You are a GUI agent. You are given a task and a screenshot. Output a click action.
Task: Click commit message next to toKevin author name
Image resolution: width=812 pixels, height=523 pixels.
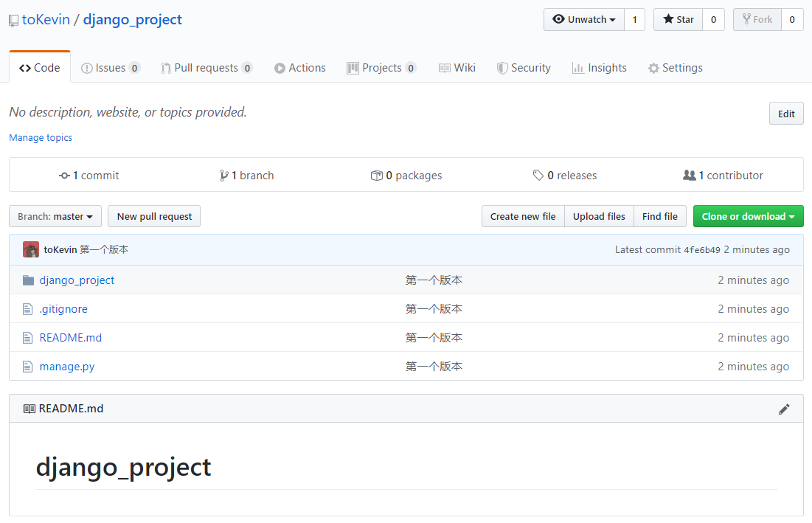coord(104,249)
